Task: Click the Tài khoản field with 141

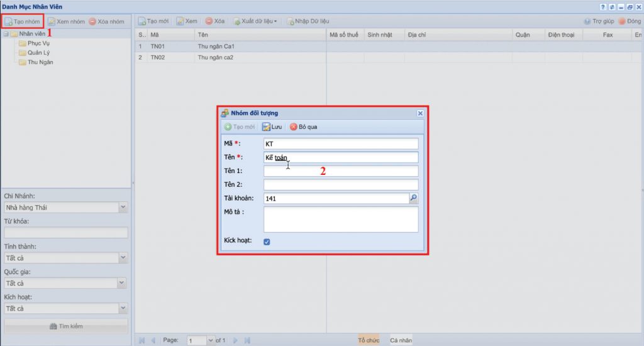Action: (336, 198)
